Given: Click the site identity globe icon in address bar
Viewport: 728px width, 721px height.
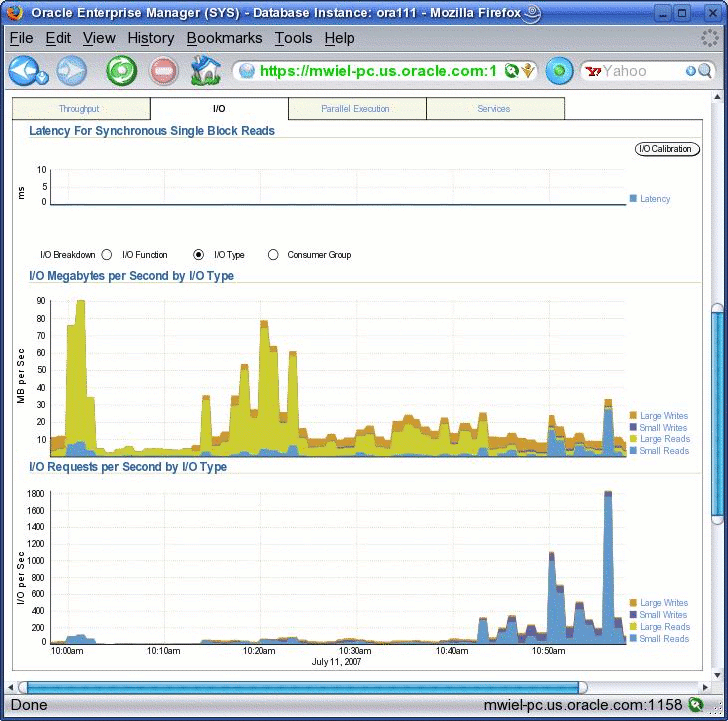Looking at the screenshot, I should [247, 71].
